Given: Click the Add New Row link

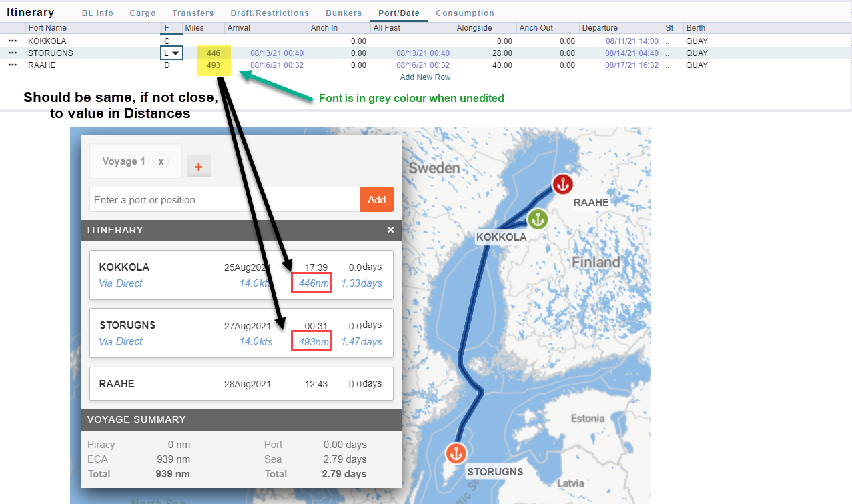Looking at the screenshot, I should point(425,77).
